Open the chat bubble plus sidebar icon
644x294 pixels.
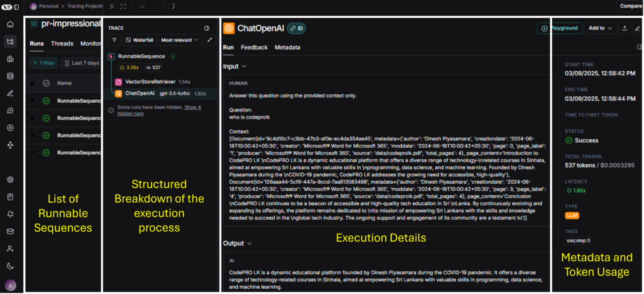pyautogui.click(x=10, y=111)
